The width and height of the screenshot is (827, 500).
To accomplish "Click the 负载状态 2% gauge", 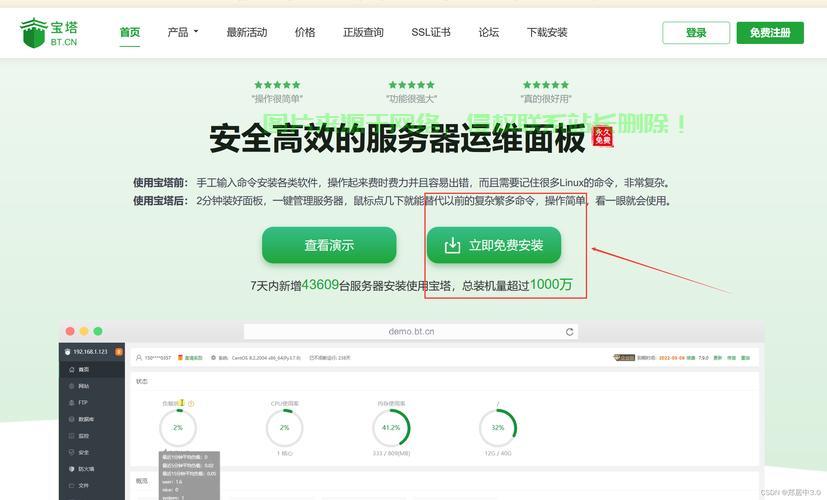I will [178, 428].
